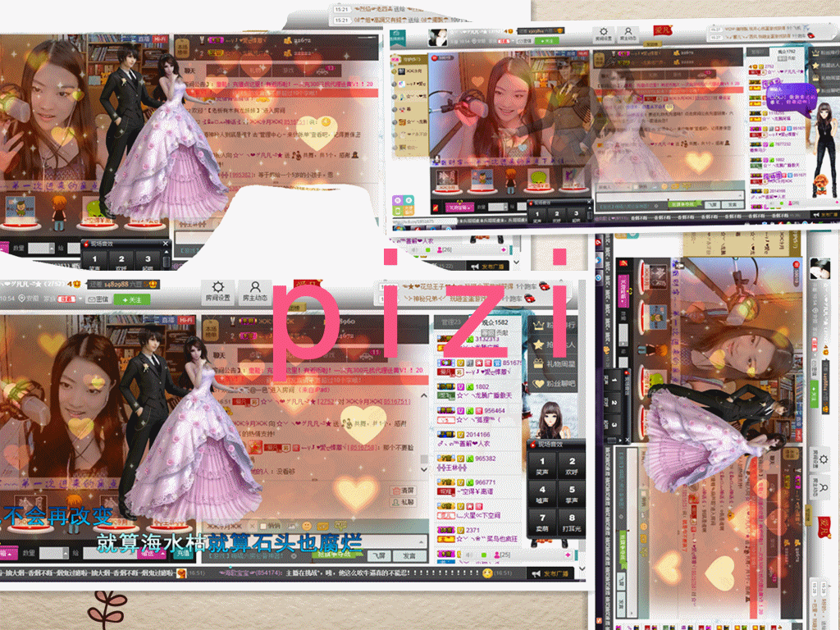Play sound effect 1 in upper-right window
The image size is (840, 630).
tap(538, 216)
